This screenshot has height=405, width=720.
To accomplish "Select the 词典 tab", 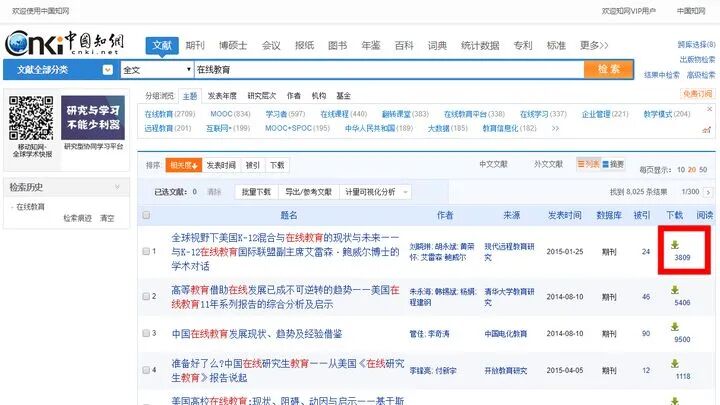I will pos(437,45).
